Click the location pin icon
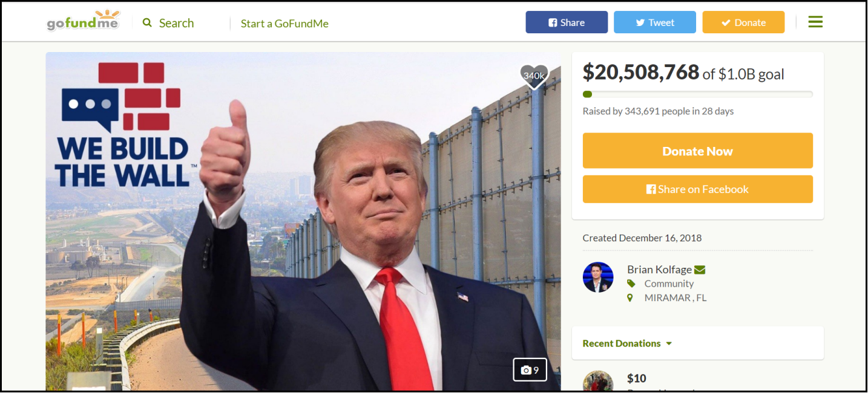Screen dimensions: 868x393 [630, 298]
